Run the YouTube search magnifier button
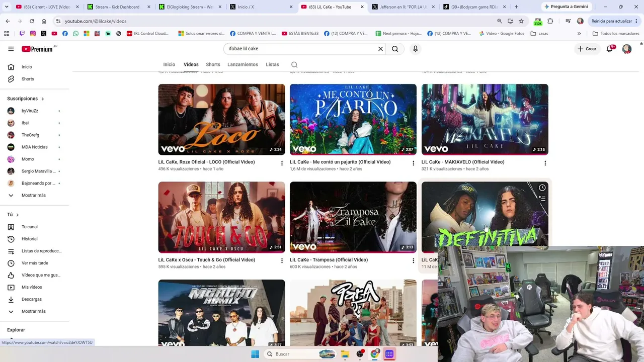Screen dimensions: 644x362 (395, 49)
